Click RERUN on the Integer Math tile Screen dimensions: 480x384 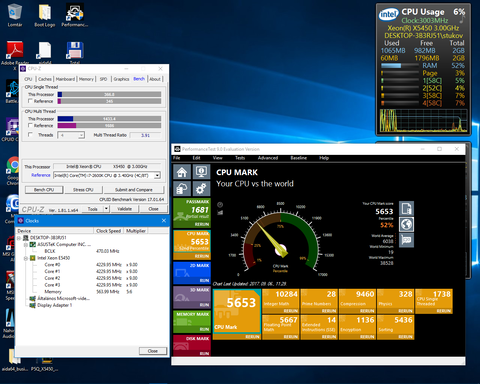(x=291, y=311)
